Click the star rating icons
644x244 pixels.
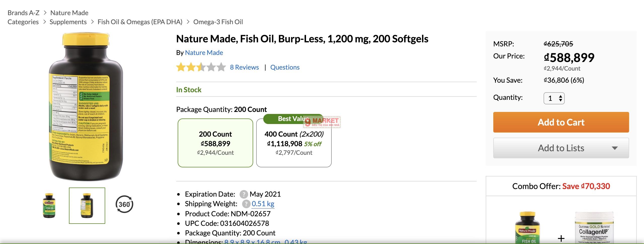tap(201, 67)
